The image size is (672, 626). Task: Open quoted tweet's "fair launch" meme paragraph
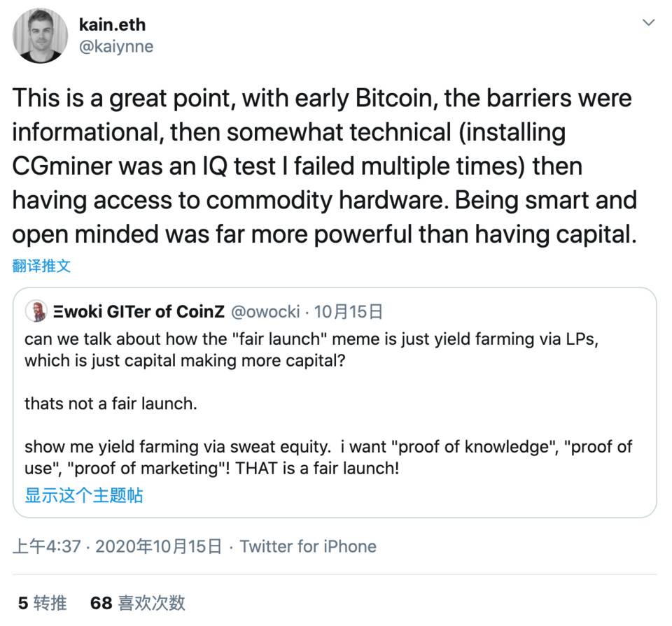(312, 350)
